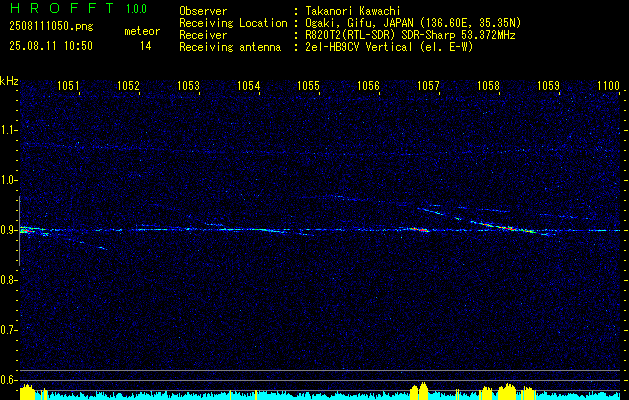Click the 0.6 kHz frequency axis label
629x400 pixels.
(x=9, y=380)
